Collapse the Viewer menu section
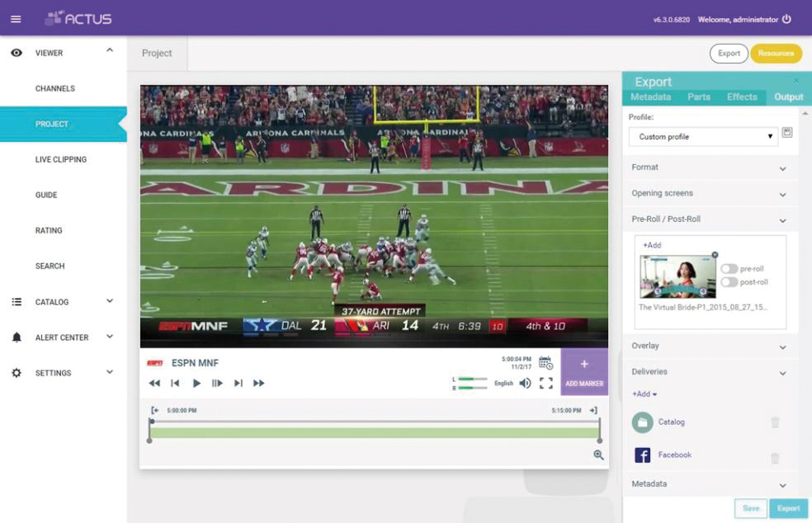The image size is (812, 523). click(x=110, y=50)
